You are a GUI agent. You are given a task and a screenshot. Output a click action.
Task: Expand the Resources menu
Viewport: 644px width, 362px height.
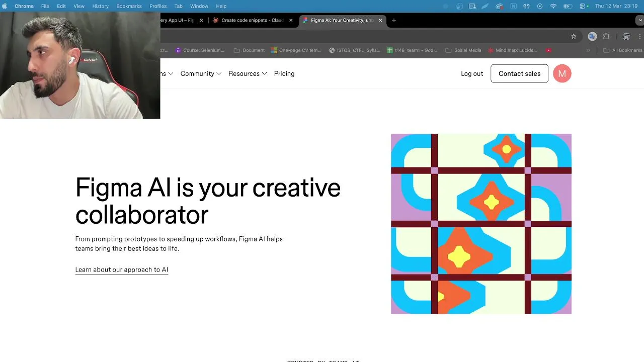tap(248, 73)
